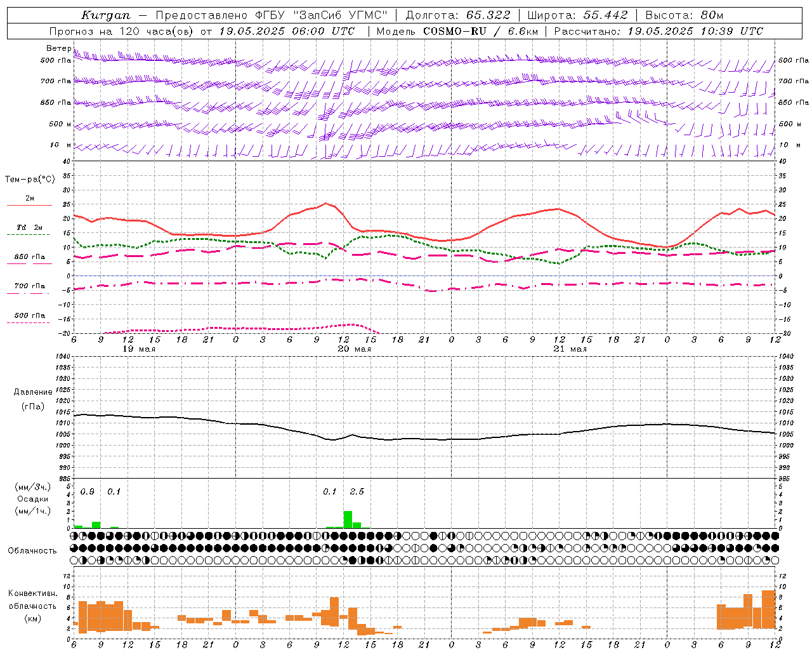Viewport: 812px width, 650px height.
Task: Click the "Ветер" wind panel label
Action: (58, 48)
